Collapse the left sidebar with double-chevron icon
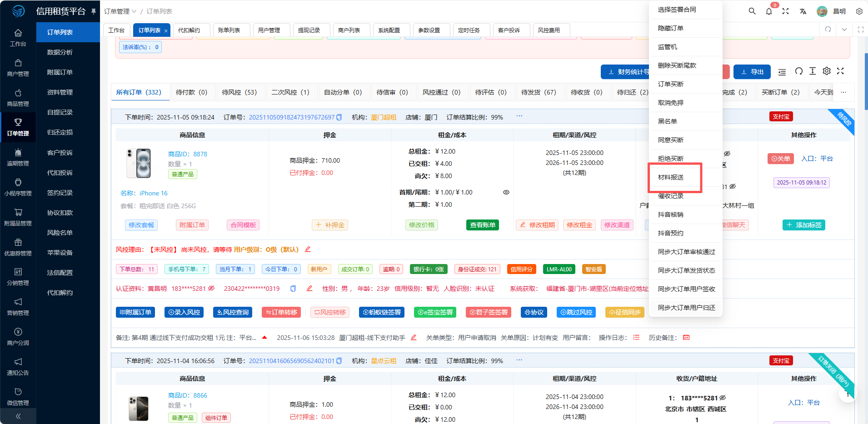This screenshot has width=868, height=424. click(x=18, y=416)
